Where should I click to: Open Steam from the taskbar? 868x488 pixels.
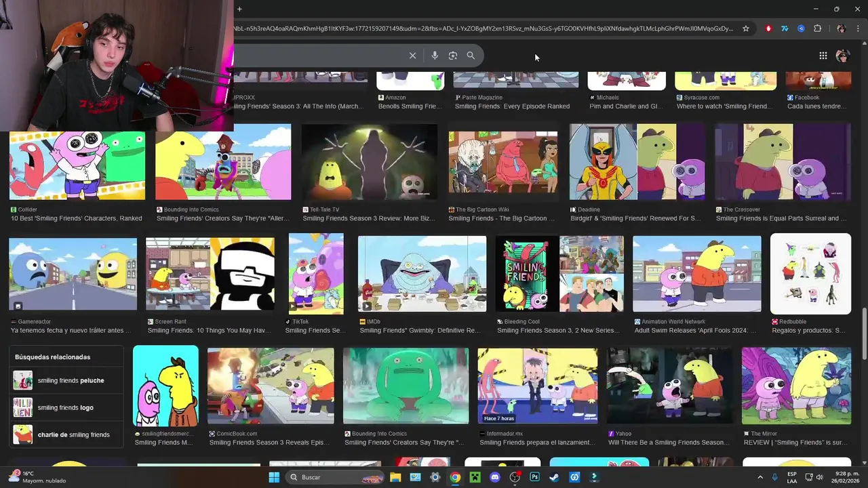pos(554,477)
